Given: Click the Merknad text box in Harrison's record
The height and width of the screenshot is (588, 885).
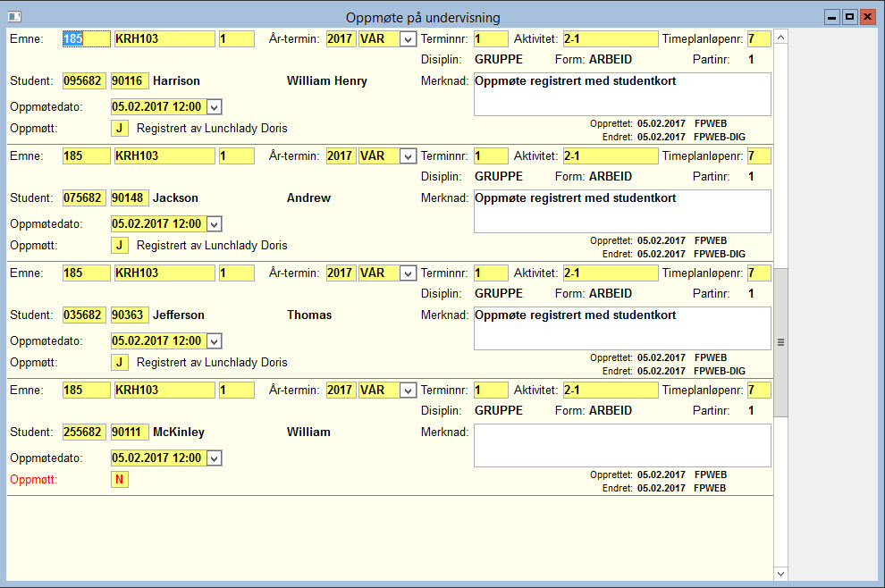Looking at the screenshot, I should click(x=622, y=94).
